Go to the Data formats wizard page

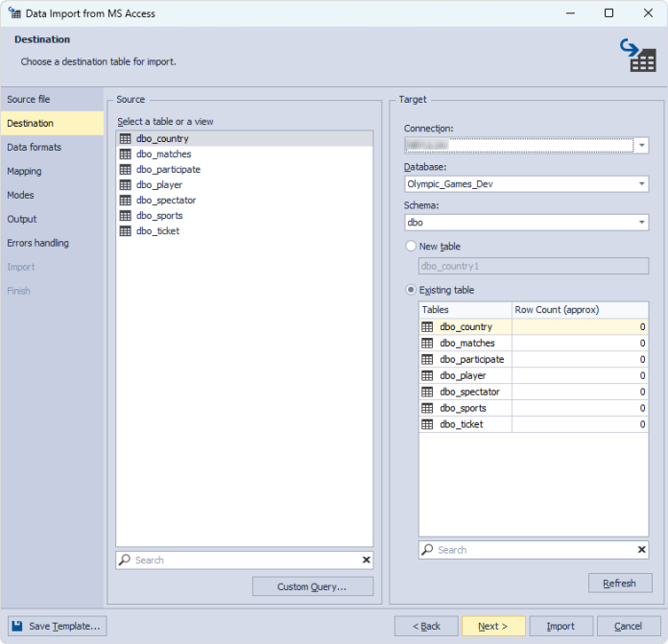coord(34,148)
